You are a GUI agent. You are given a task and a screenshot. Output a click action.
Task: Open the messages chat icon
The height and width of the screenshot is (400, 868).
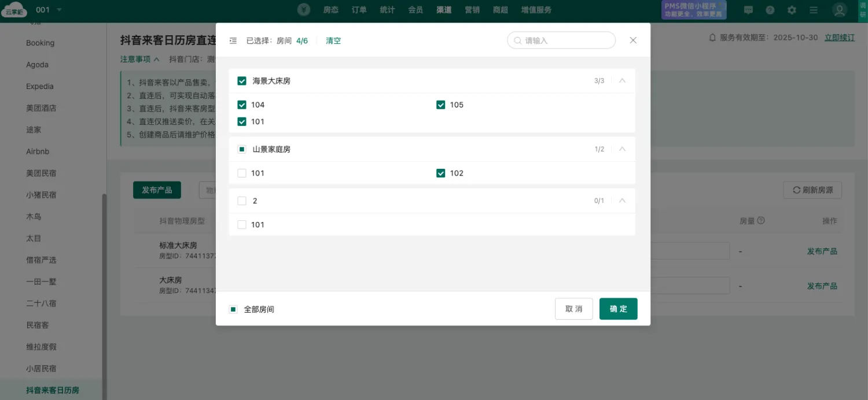pyautogui.click(x=748, y=10)
